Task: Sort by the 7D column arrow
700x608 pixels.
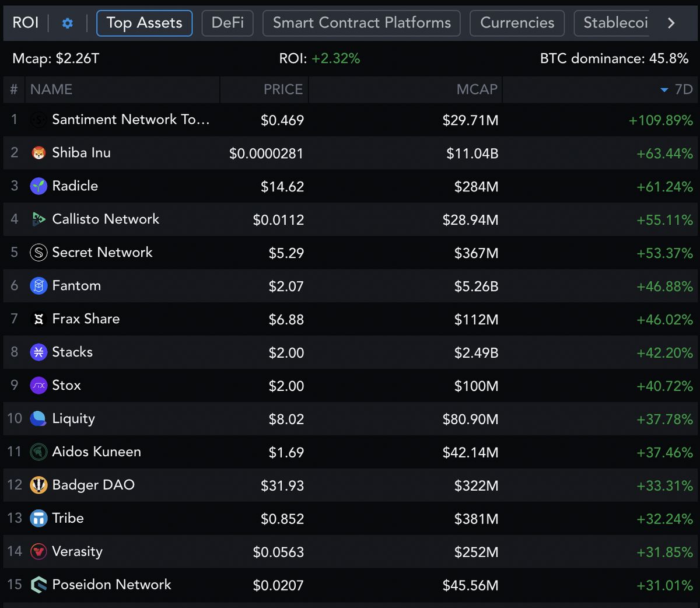Action: (x=664, y=90)
